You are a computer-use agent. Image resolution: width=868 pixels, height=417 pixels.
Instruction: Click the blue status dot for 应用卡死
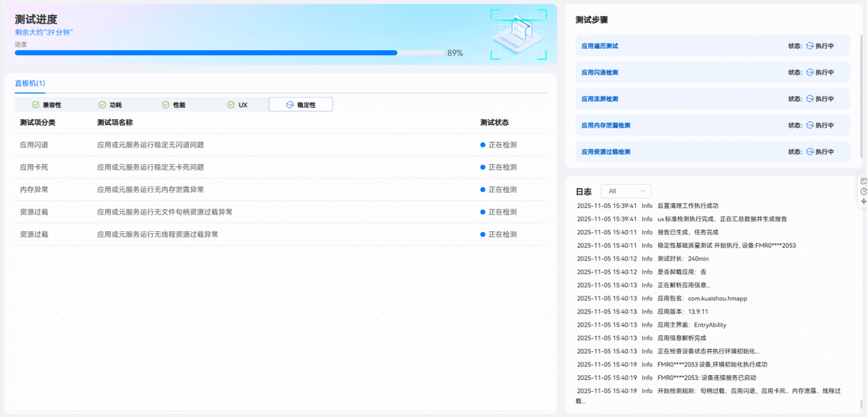click(483, 167)
